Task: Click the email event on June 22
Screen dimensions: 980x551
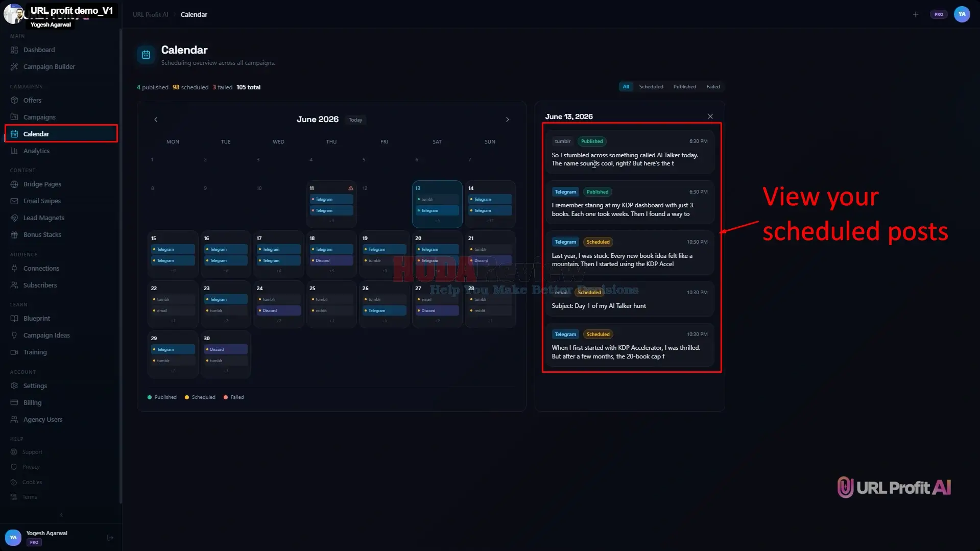Action: tap(173, 310)
